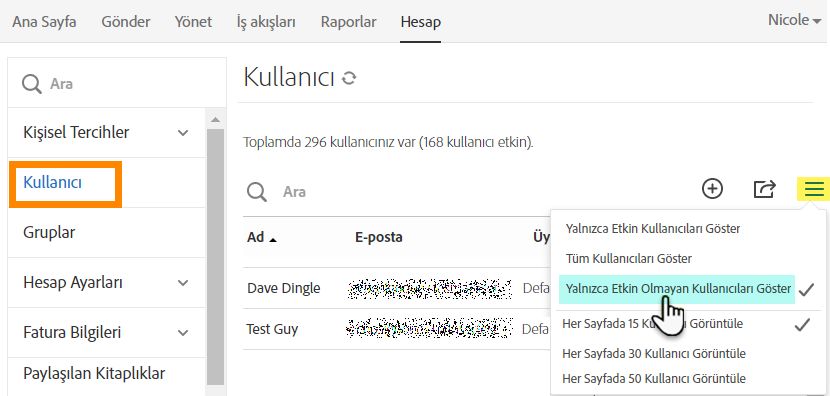Open the Nicole account dropdown
830x396 pixels.
click(795, 20)
